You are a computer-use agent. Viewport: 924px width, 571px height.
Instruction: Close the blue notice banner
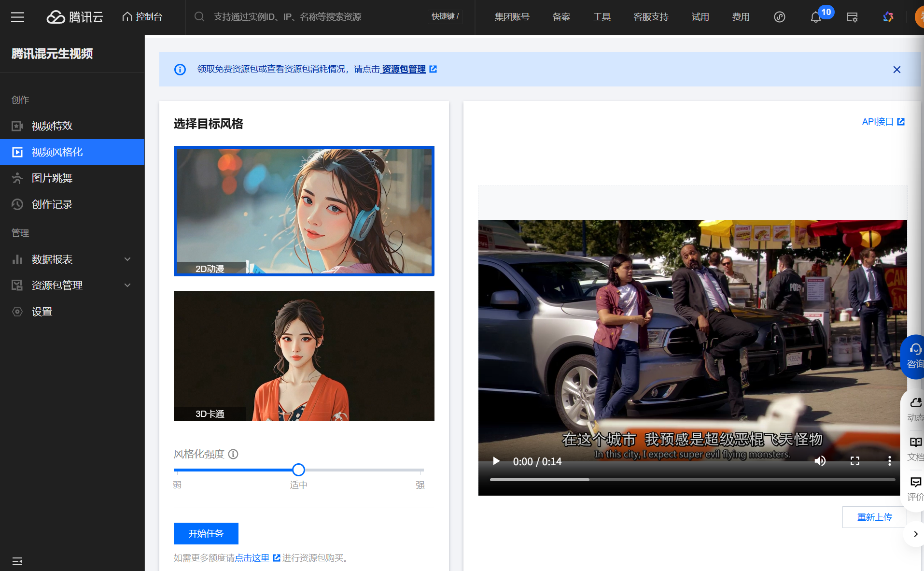897,70
